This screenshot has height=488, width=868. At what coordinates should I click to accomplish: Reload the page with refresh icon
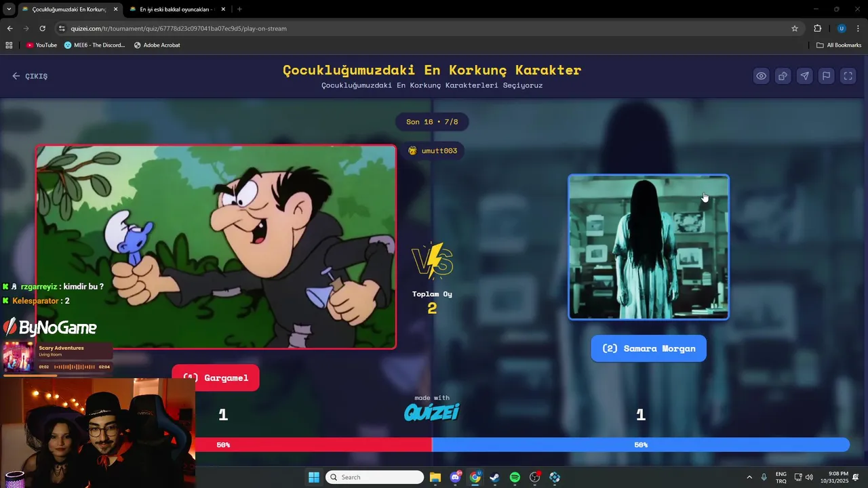[x=42, y=28]
